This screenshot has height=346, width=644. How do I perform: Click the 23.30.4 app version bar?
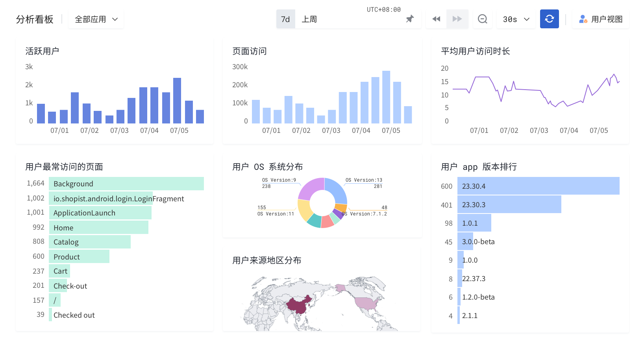coord(538,186)
